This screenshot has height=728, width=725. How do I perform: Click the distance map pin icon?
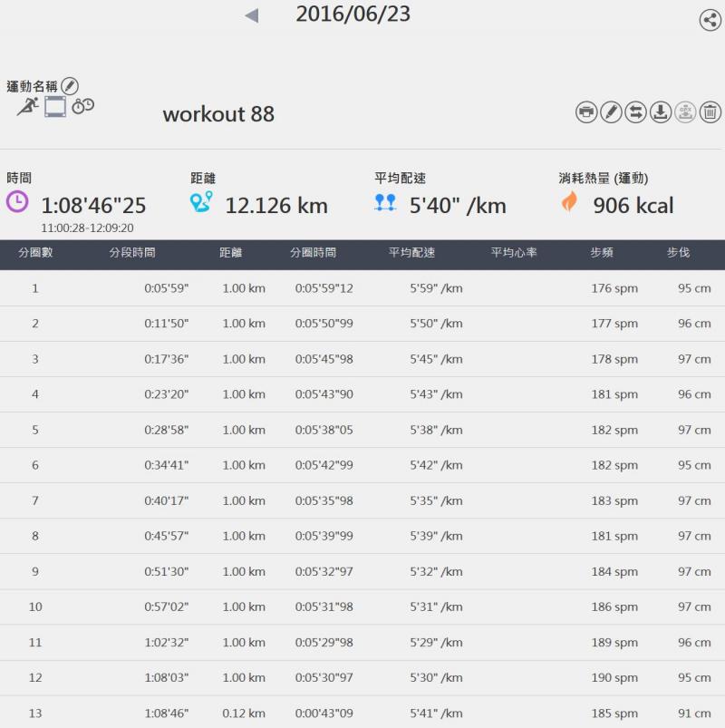pyautogui.click(x=201, y=202)
